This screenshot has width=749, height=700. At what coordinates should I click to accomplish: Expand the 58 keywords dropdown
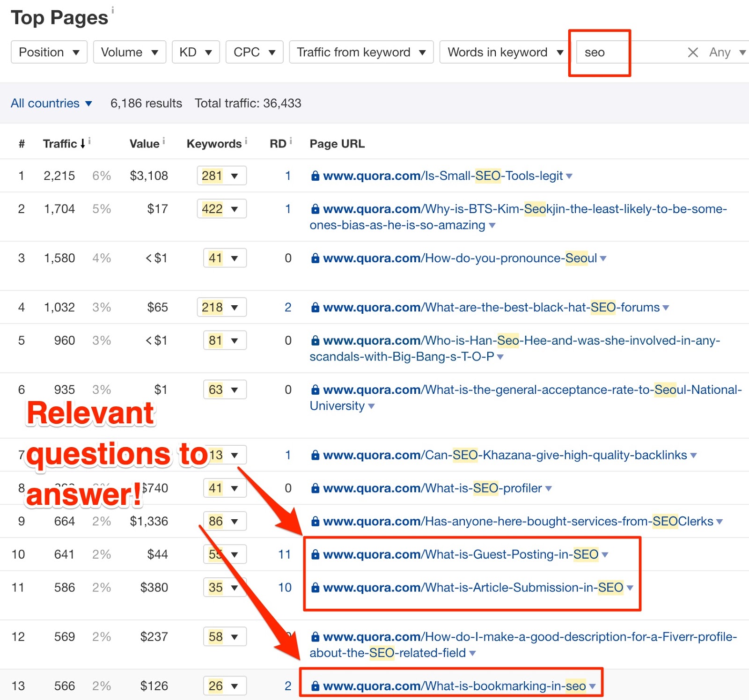point(225,637)
